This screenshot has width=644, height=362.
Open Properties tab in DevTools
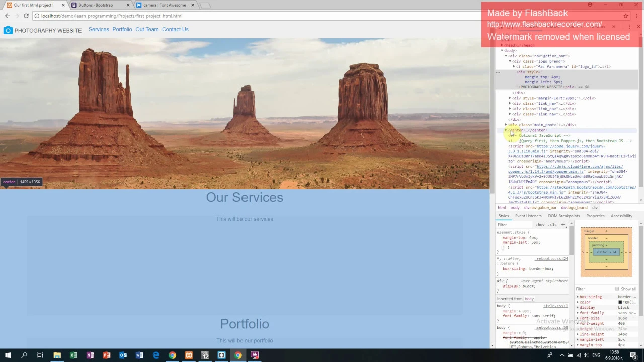pos(595,216)
